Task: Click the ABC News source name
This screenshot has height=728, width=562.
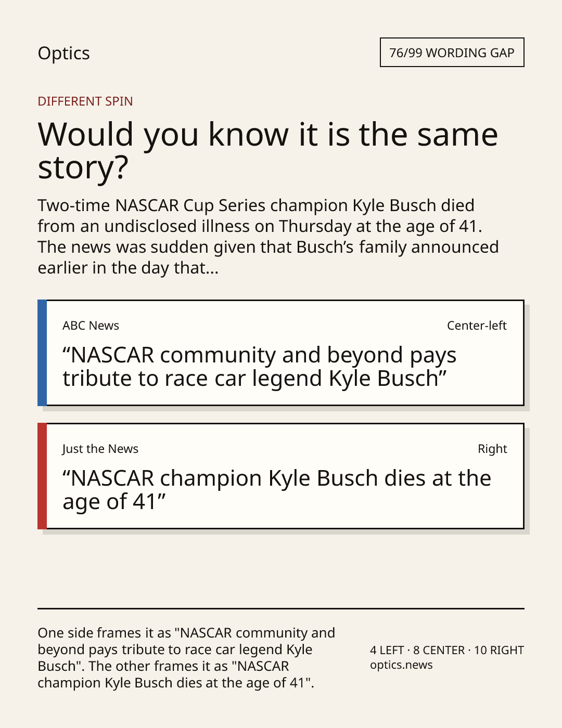Action: pos(91,326)
